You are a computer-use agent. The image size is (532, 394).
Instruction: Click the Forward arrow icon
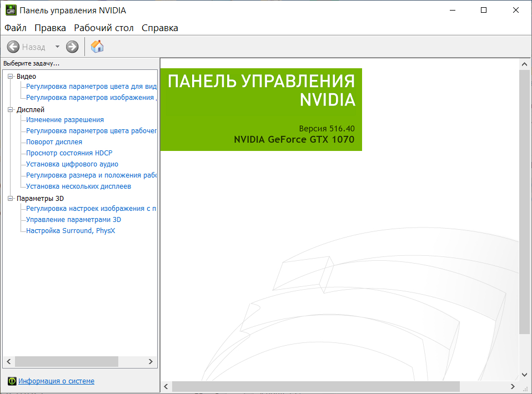pos(72,47)
